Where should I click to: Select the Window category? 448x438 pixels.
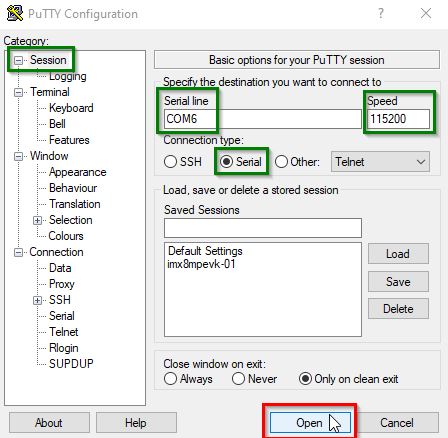point(49,156)
